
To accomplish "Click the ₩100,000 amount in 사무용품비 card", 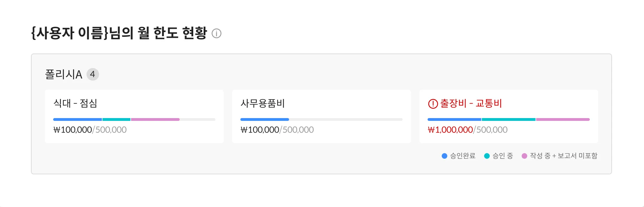I will [260, 130].
